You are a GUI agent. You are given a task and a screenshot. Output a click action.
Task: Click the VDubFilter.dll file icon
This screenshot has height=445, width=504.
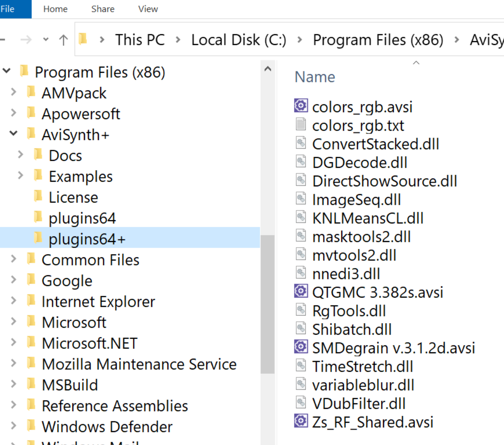click(x=301, y=402)
